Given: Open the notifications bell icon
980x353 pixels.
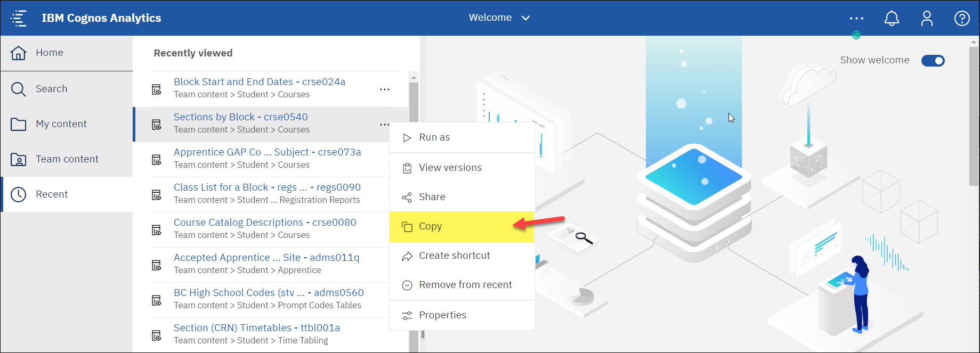Looking at the screenshot, I should [x=892, y=18].
